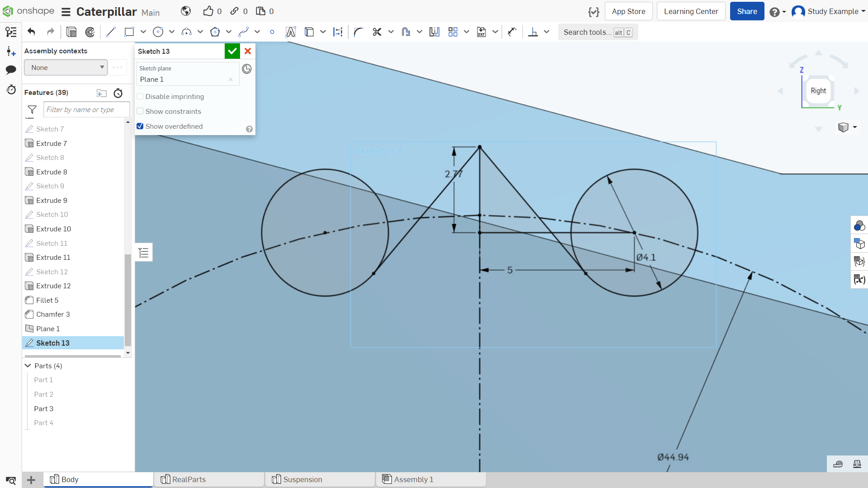Select the sketch Text tool

[291, 32]
